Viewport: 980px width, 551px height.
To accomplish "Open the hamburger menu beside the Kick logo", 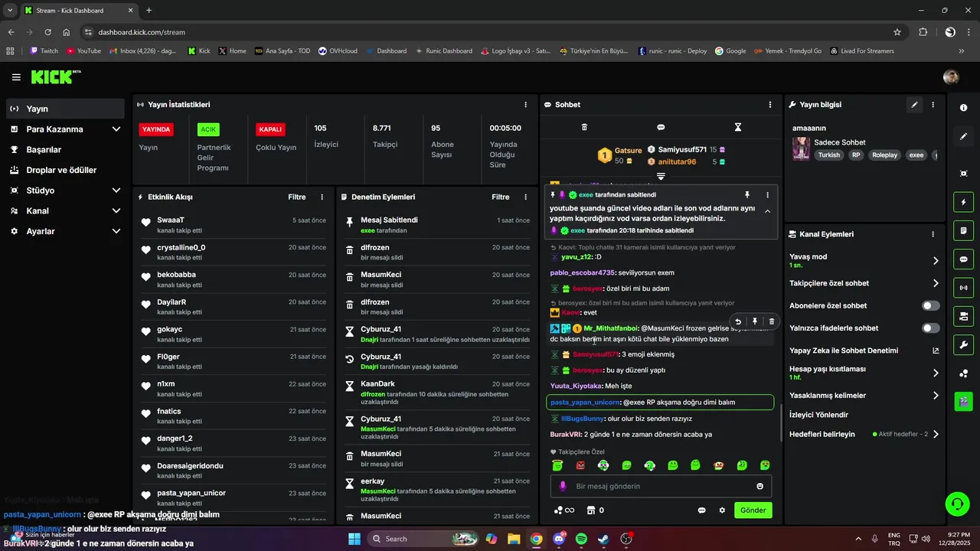I will click(x=16, y=77).
